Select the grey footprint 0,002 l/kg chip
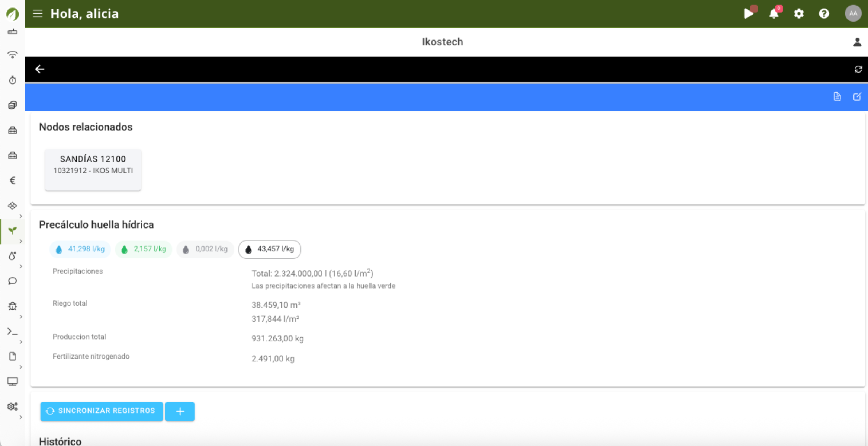This screenshot has height=446, width=868. tap(205, 249)
